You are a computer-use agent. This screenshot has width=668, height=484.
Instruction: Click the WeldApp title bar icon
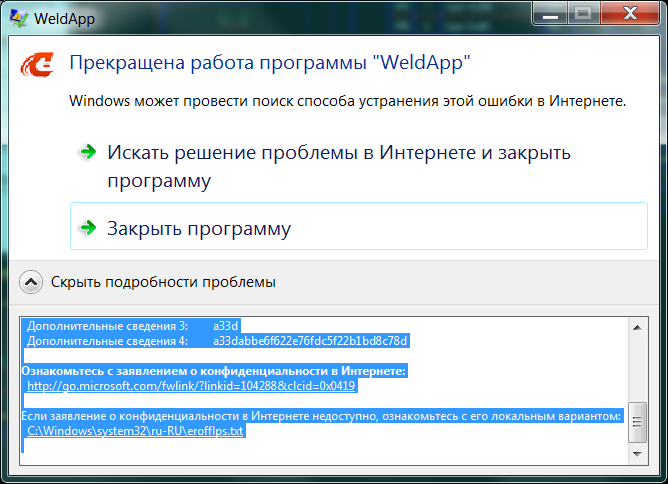(18, 18)
